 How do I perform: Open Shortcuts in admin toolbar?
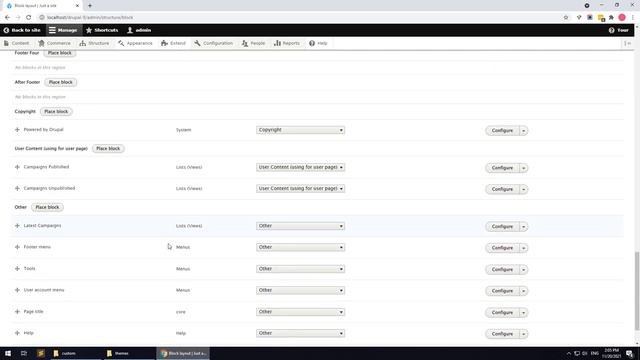point(102,30)
